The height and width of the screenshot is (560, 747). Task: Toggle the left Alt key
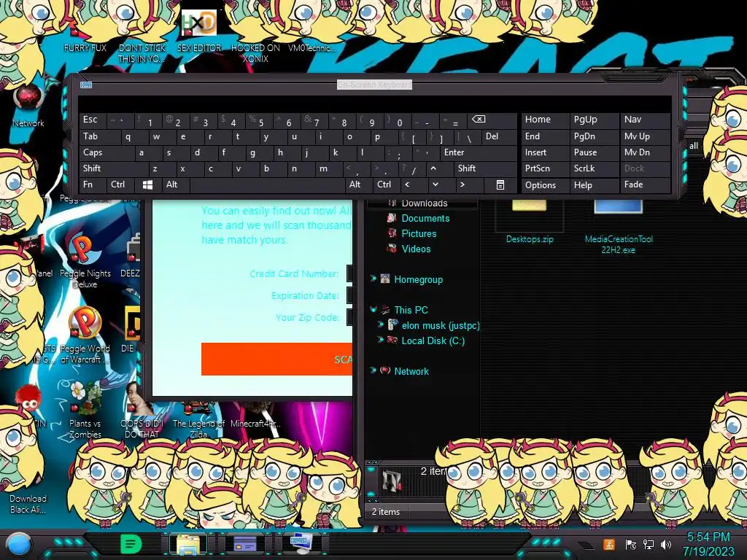175,184
